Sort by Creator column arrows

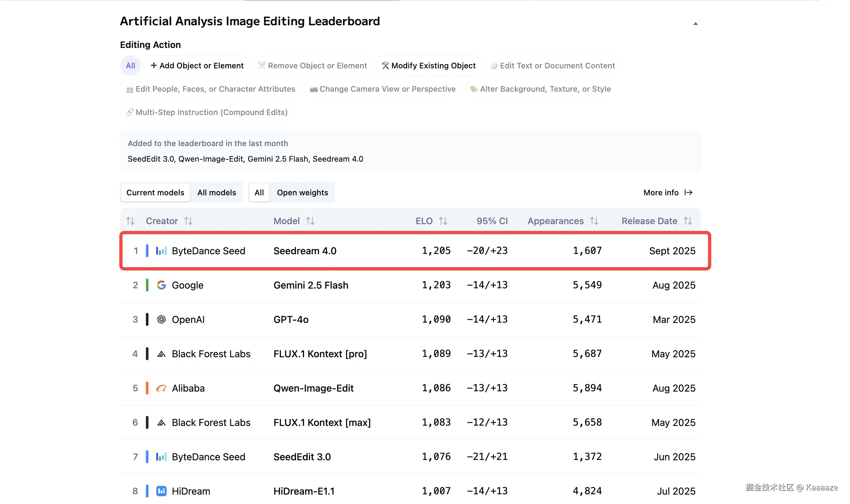point(188,221)
